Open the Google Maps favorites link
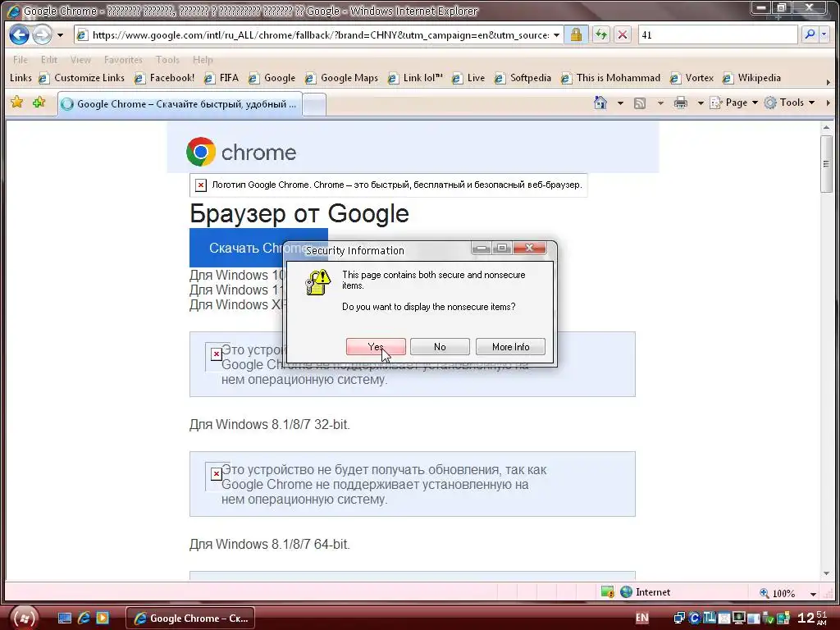840x630 pixels. click(x=342, y=78)
